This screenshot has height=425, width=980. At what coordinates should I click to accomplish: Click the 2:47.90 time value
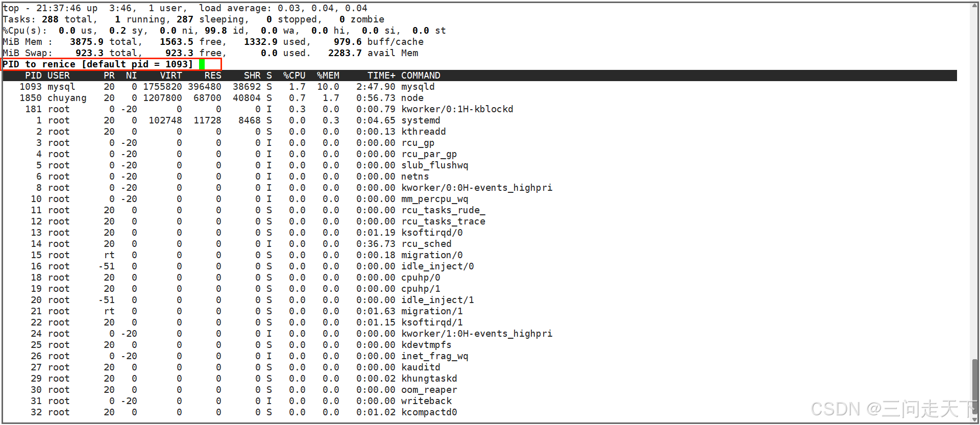point(376,87)
